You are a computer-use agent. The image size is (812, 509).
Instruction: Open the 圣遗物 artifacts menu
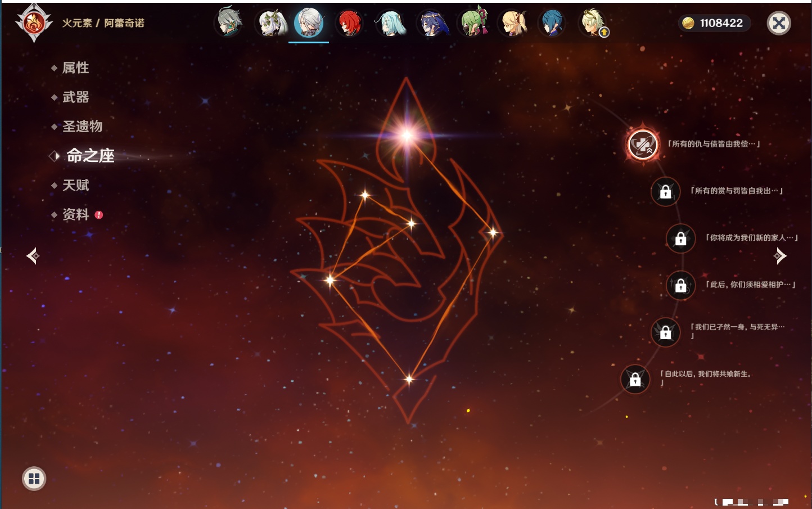(82, 127)
